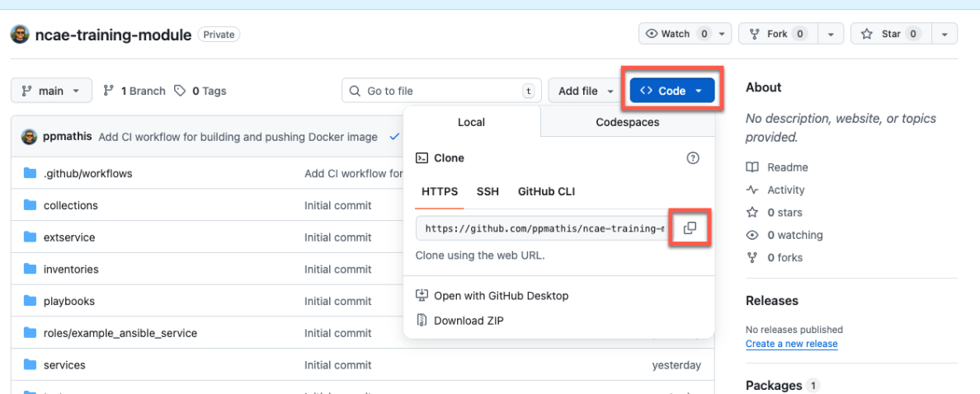Open the latest commit message link
Image resolution: width=980 pixels, height=394 pixels.
pos(238,137)
